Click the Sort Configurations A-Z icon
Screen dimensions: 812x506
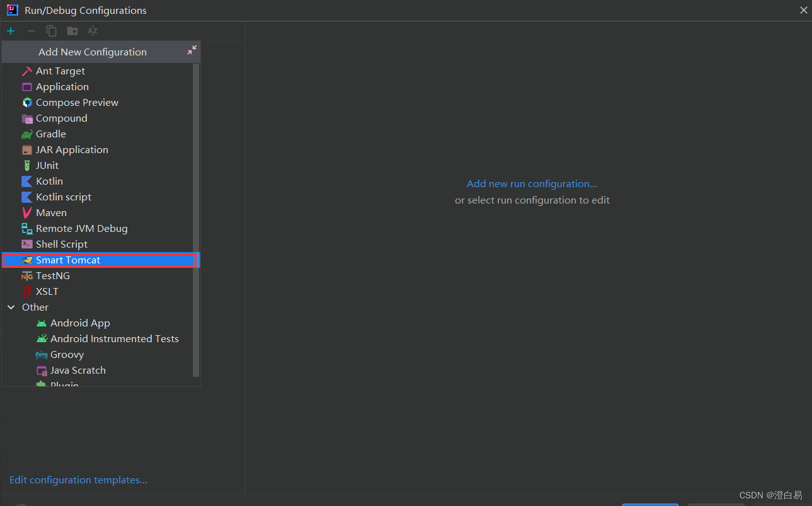pos(93,31)
